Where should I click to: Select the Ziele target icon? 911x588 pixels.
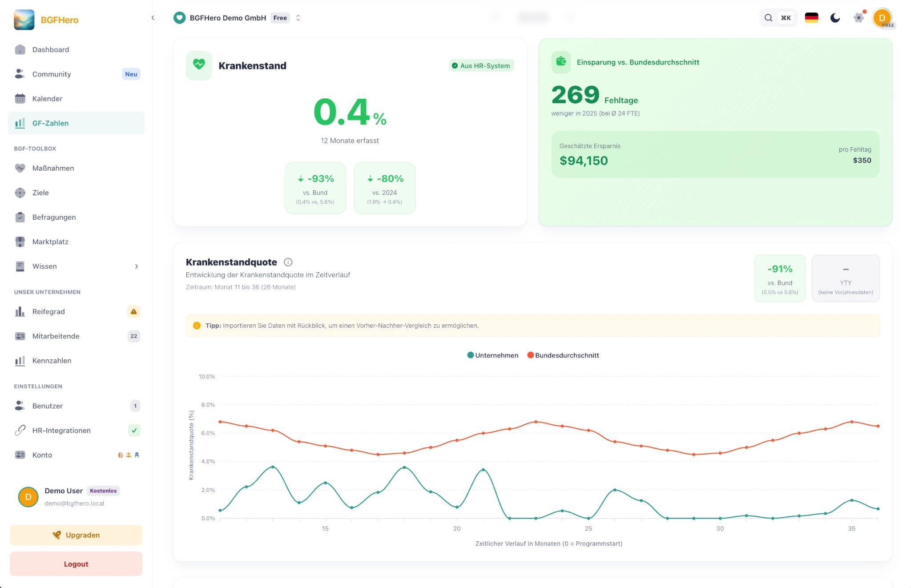20,193
